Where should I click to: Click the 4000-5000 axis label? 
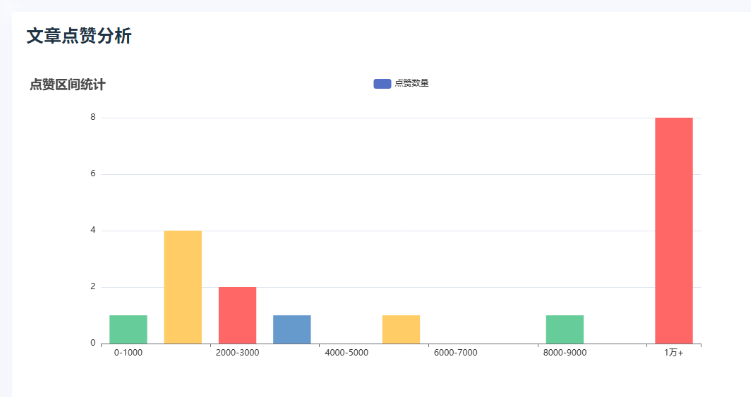pyautogui.click(x=347, y=353)
